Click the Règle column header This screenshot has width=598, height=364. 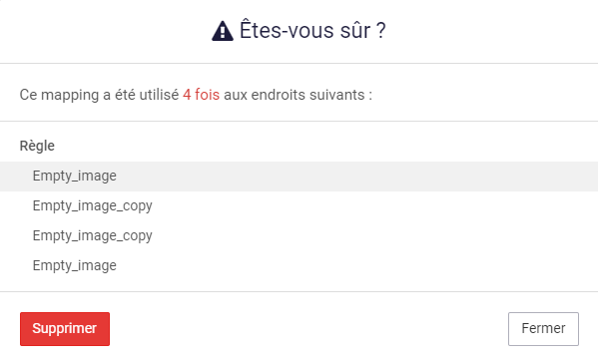point(37,146)
